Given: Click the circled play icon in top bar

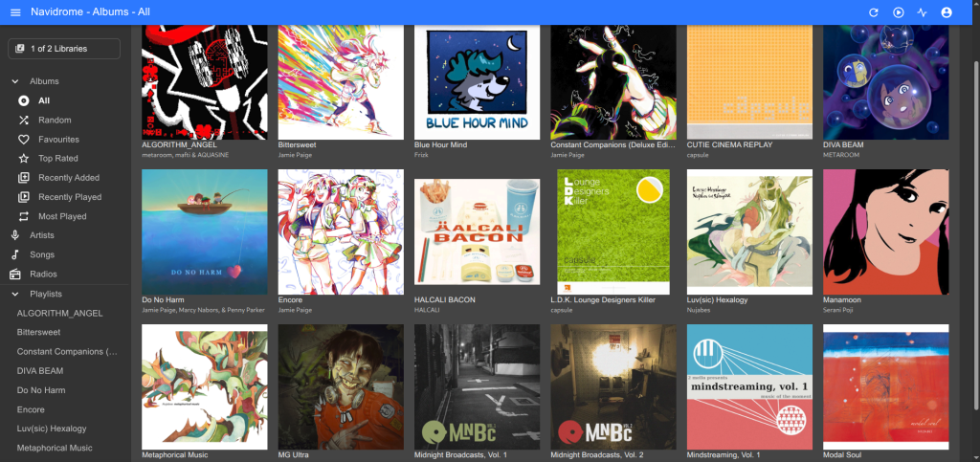Looking at the screenshot, I should click(x=898, y=12).
